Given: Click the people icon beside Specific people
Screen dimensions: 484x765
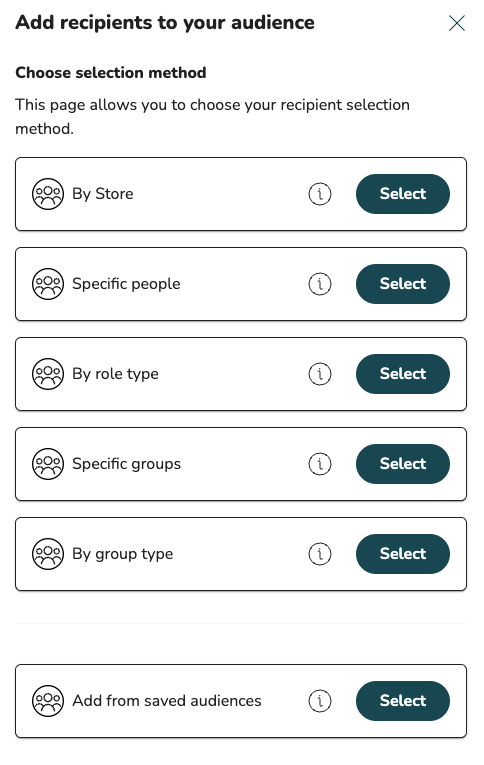Looking at the screenshot, I should click(x=48, y=284).
